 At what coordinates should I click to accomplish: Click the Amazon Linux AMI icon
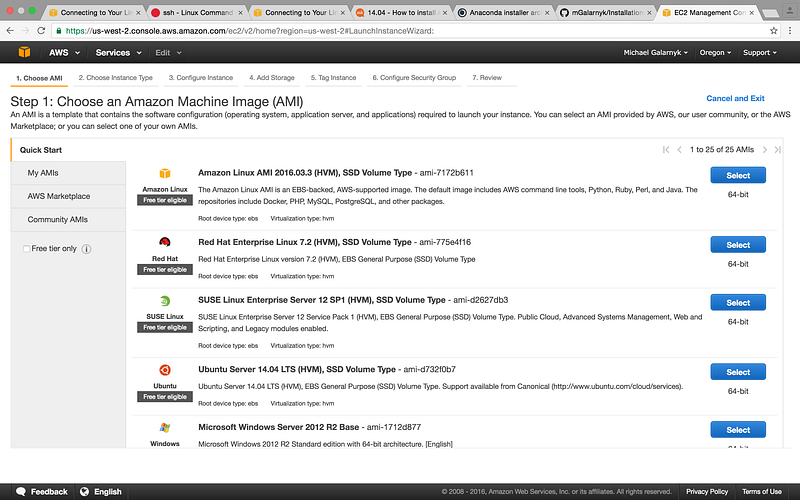coord(165,173)
